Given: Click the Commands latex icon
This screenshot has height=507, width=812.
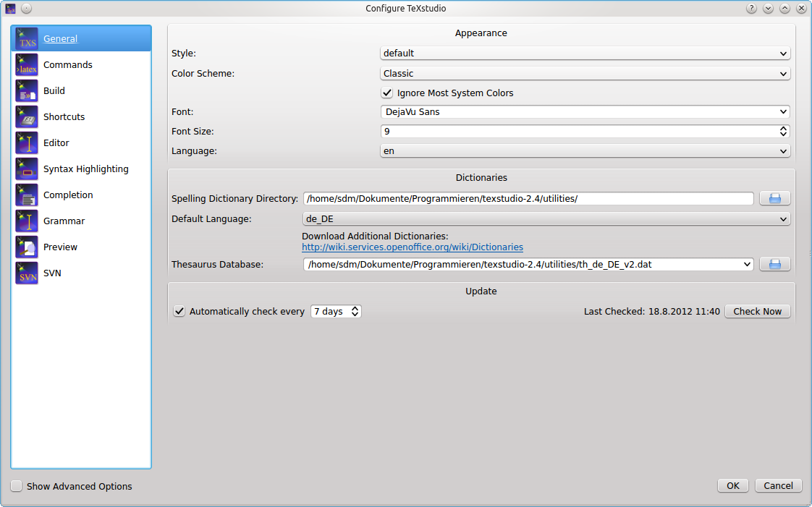Looking at the screenshot, I should (27, 64).
